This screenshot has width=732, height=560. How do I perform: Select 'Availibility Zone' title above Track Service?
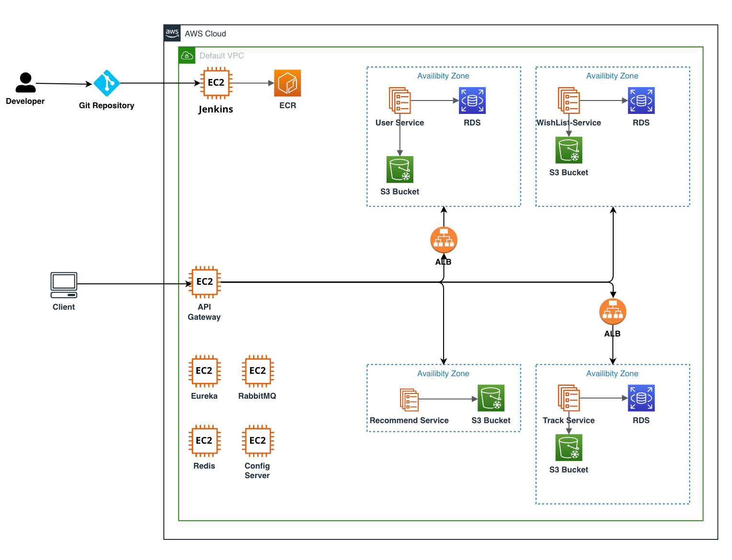tap(612, 373)
